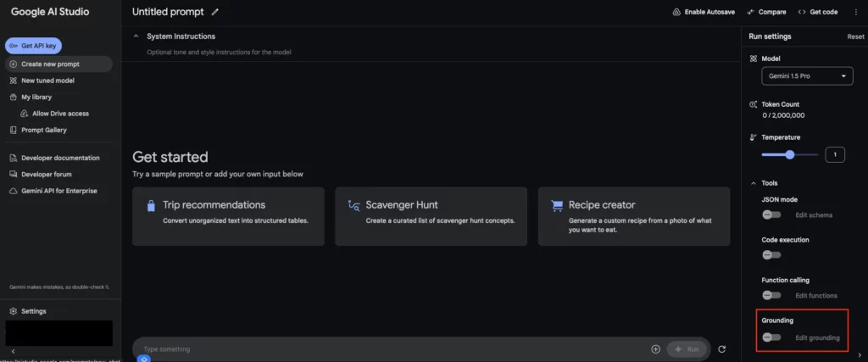The image size is (868, 362).
Task: Click the Compare icon in top bar
Action: (751, 12)
